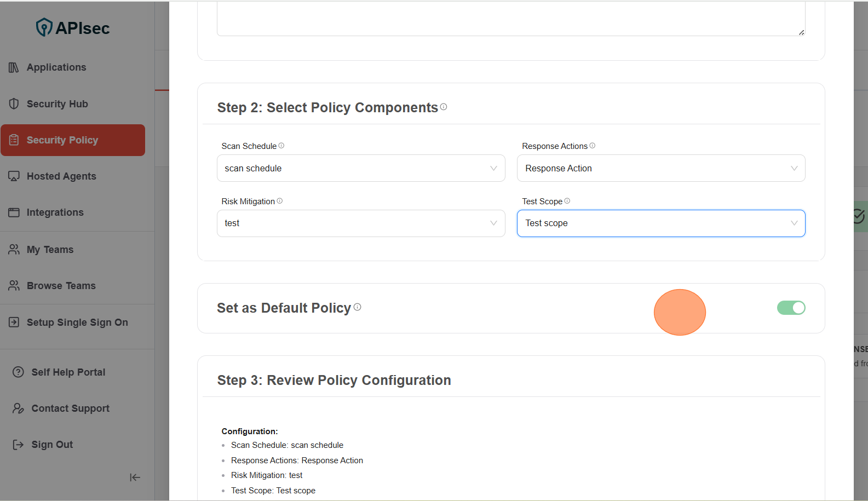Click the info icon beside Scan Schedule

pyautogui.click(x=281, y=146)
